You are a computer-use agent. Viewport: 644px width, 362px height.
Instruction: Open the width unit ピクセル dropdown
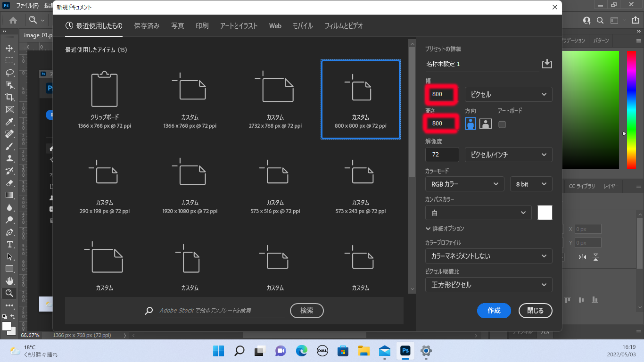point(509,94)
